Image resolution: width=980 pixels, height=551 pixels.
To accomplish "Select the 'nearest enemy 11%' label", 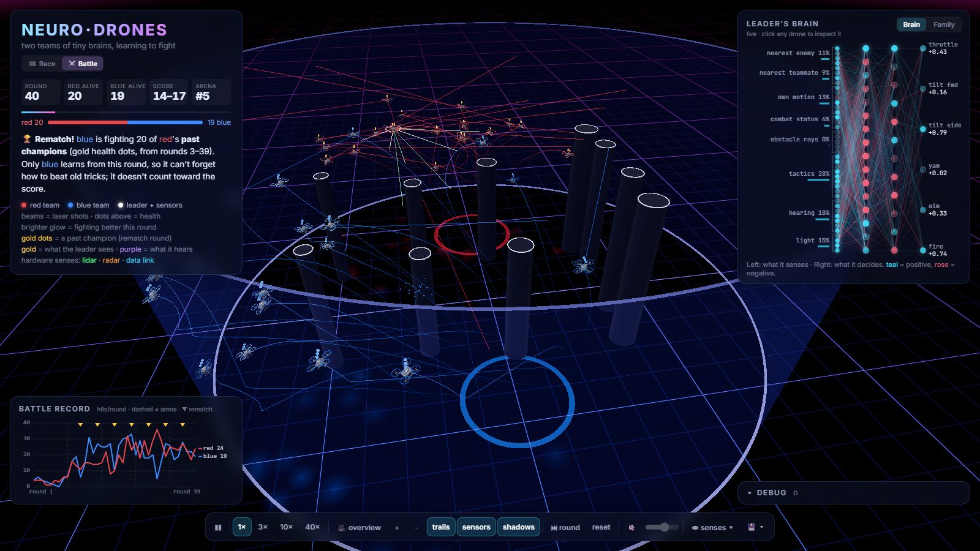I will (797, 53).
